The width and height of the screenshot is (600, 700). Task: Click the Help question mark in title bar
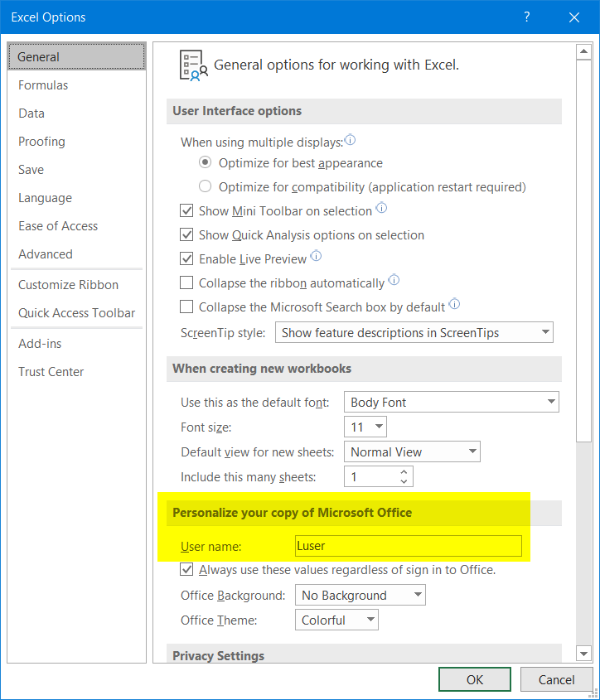[527, 17]
